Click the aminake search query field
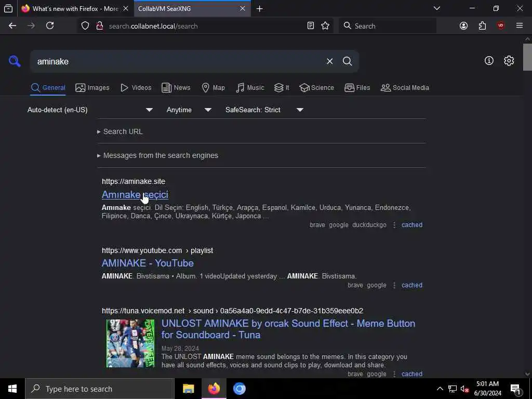The image size is (532, 399). pyautogui.click(x=177, y=61)
